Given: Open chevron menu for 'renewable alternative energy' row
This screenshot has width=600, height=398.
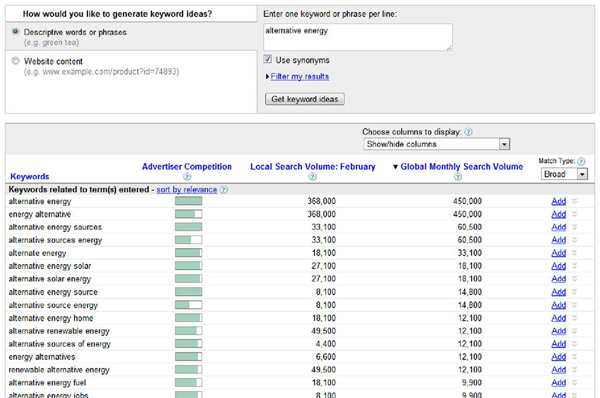Looking at the screenshot, I should pos(574,370).
